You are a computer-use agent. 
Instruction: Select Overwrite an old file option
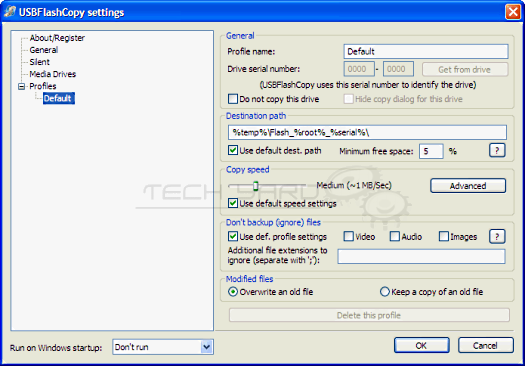coord(233,292)
